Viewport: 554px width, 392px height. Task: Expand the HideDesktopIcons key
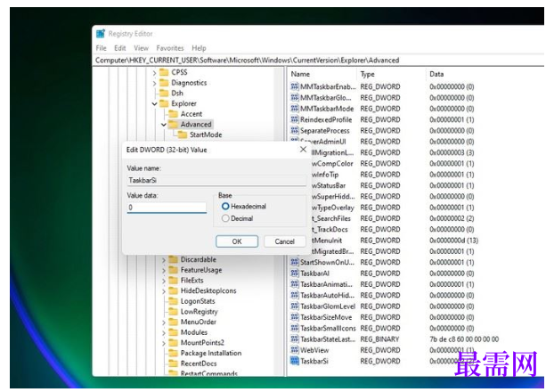163,291
